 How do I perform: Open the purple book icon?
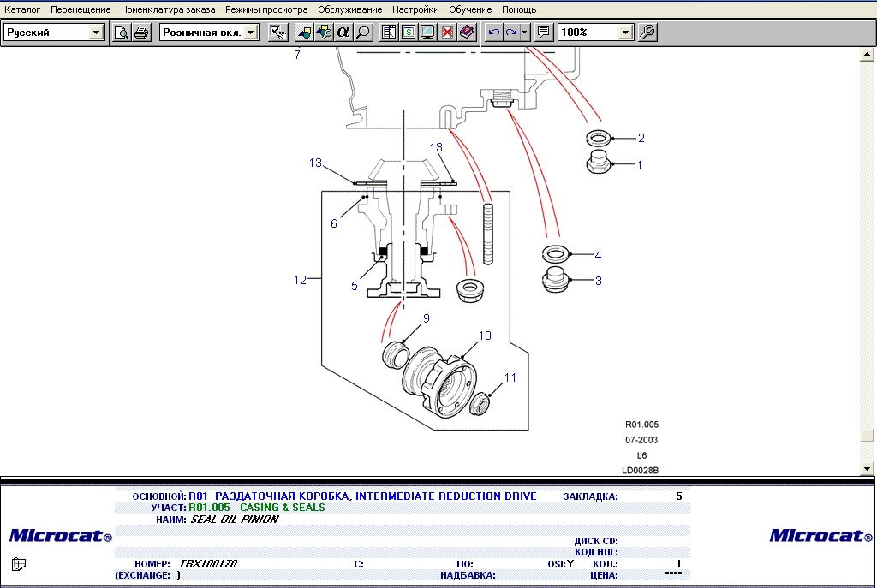point(467,33)
